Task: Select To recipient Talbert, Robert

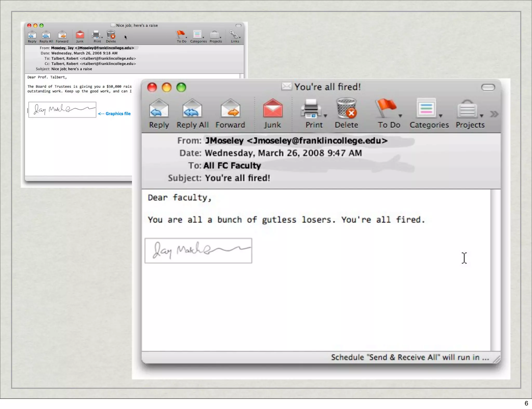Action: click(94, 58)
